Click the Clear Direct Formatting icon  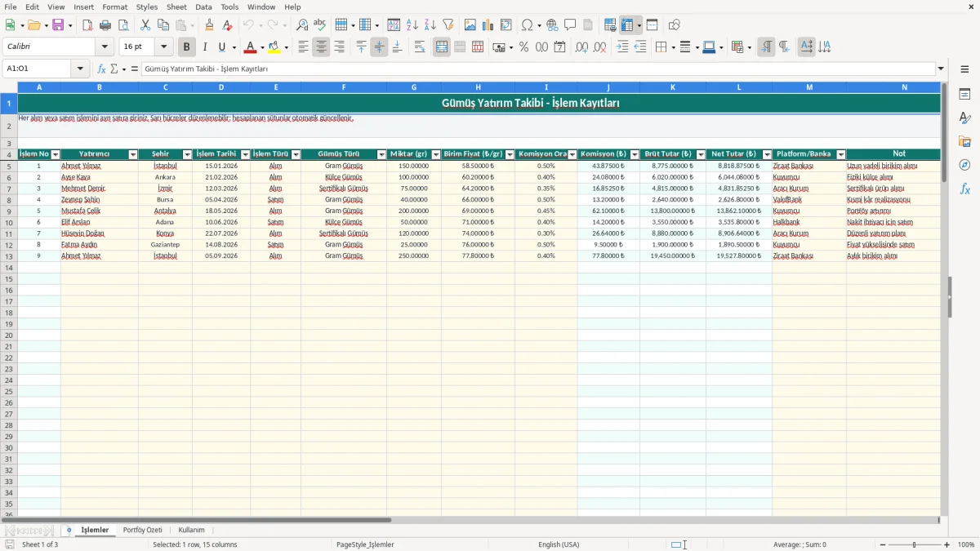[228, 25]
